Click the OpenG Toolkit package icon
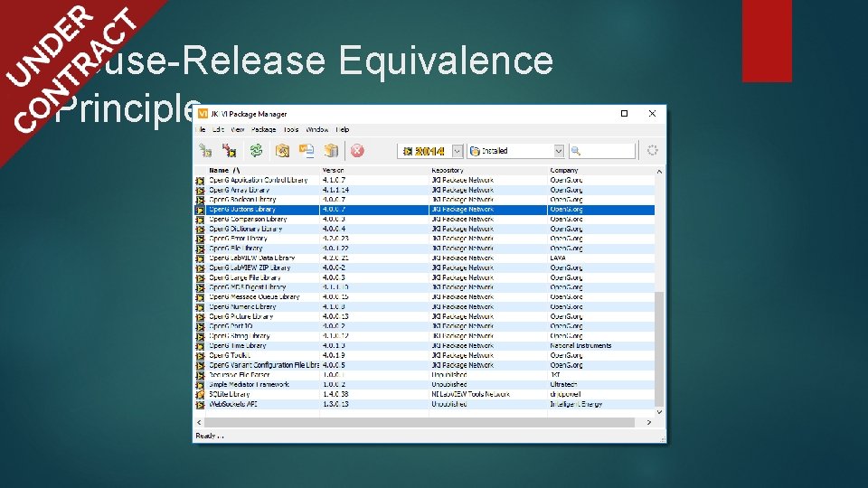The height and width of the screenshot is (488, 868). [x=200, y=356]
